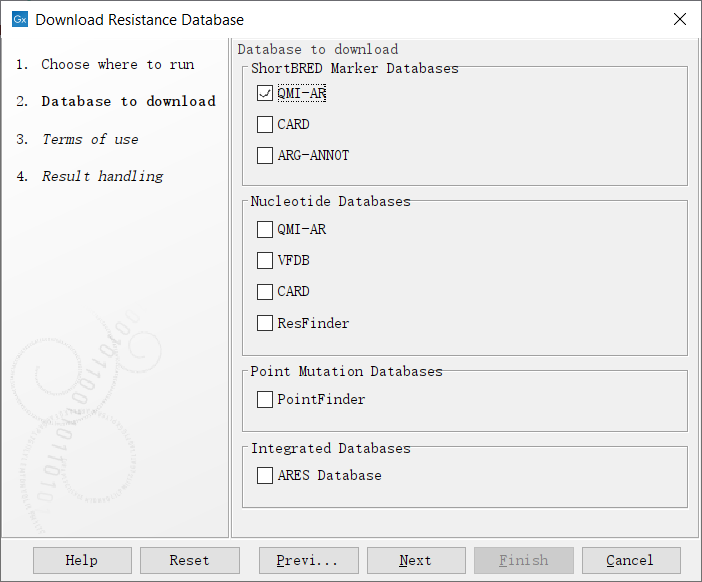Go back with the Previ... button
702x582 pixels.
[308, 560]
